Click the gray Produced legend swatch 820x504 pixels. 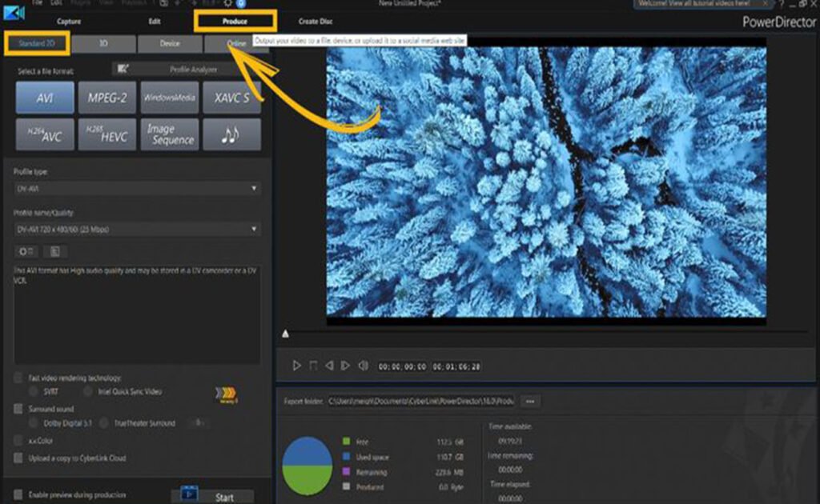pyautogui.click(x=346, y=486)
